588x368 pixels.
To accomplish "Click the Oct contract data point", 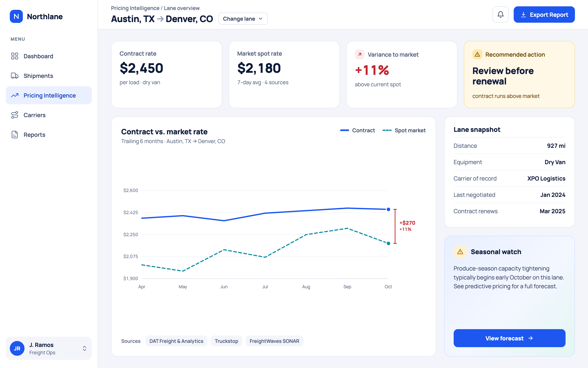I will (388, 209).
